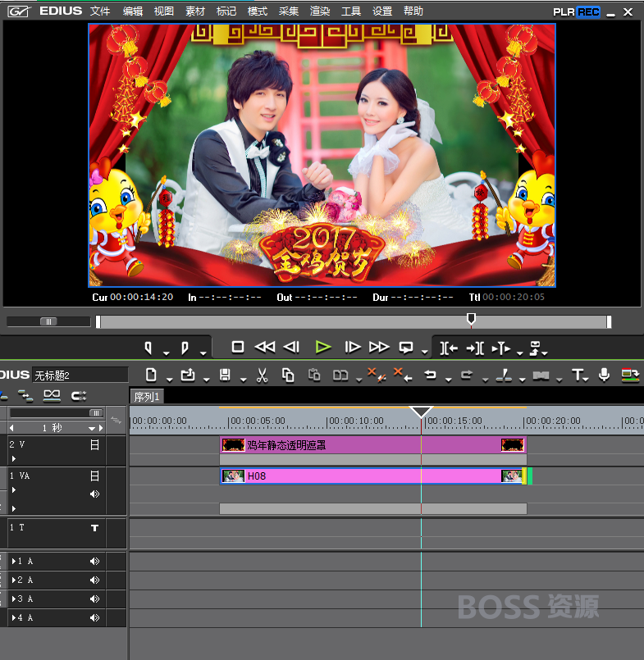The height and width of the screenshot is (660, 644).
Task: Click the Set Out point icon
Action: [185, 348]
